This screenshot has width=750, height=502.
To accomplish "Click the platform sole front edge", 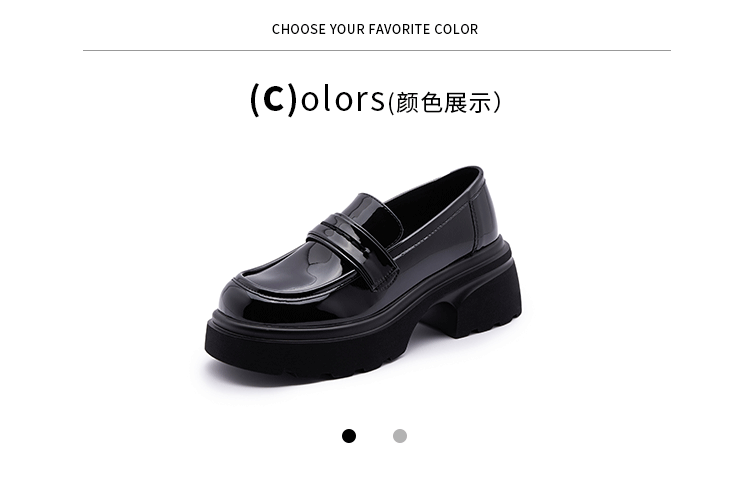I will pos(268,351).
